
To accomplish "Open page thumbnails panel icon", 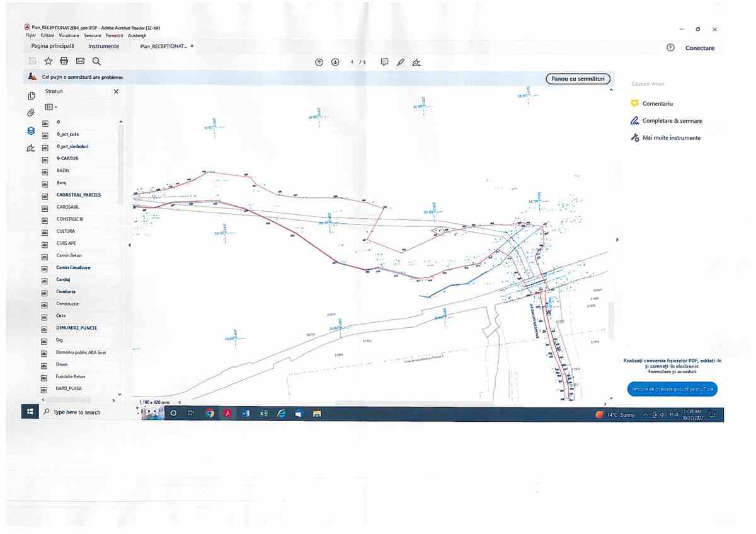I will 31,96.
